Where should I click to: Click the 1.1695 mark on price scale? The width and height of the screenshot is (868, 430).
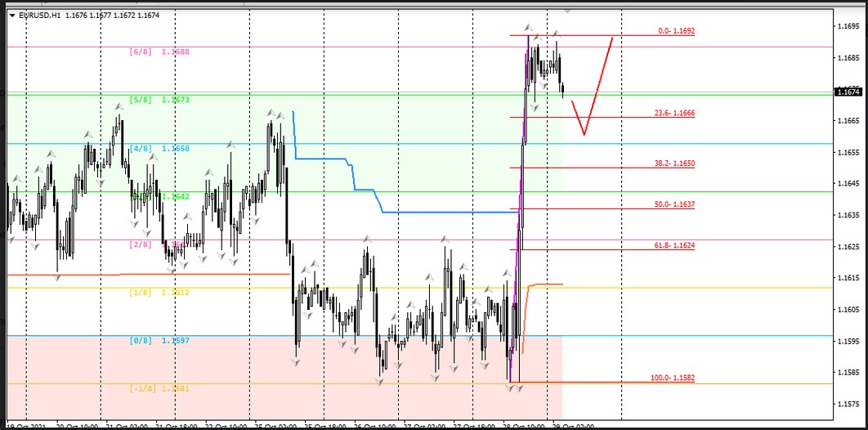848,27
